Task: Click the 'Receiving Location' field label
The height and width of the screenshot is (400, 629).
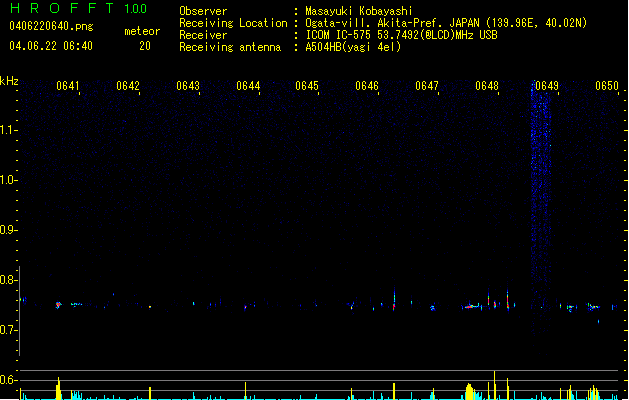Action: 233,23
